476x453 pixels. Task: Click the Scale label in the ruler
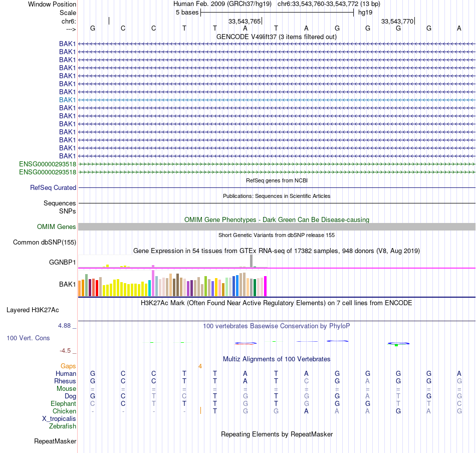pyautogui.click(x=68, y=13)
